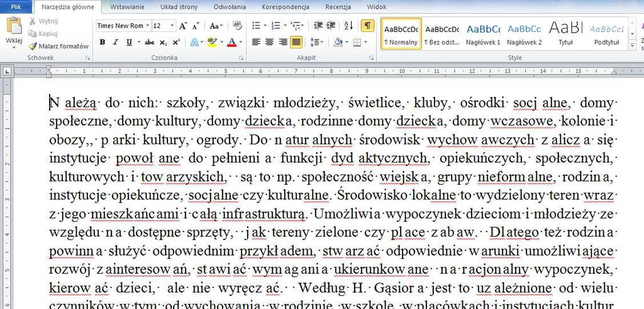Viewport: 644px width, 309px height.
Task: Click Malarz formatów (Format Painter)
Action: [58, 46]
